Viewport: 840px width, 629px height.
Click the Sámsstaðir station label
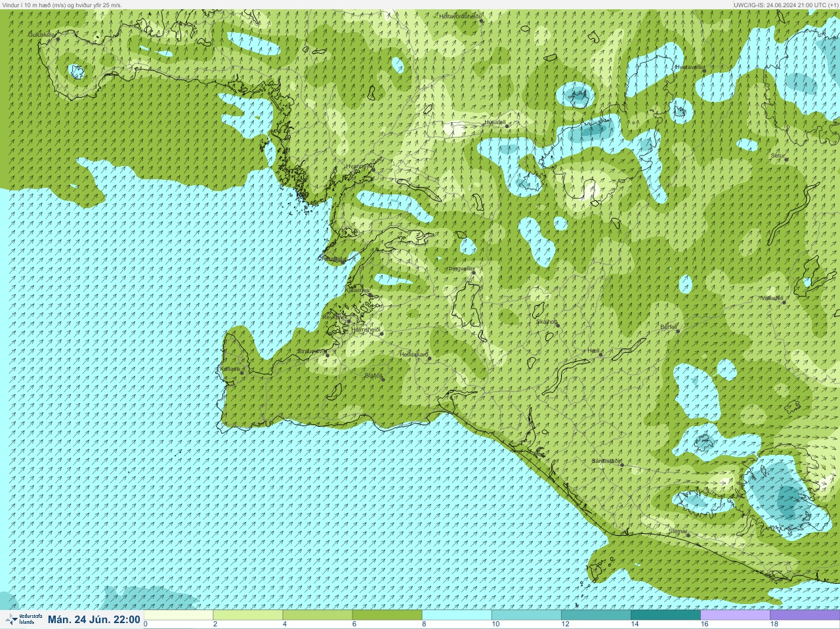[x=606, y=461]
